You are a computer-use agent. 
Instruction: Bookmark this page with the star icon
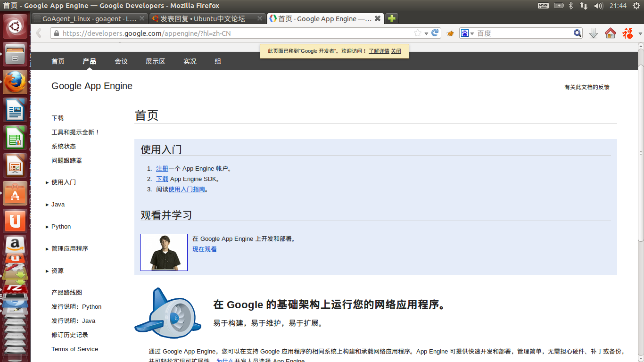coord(417,33)
